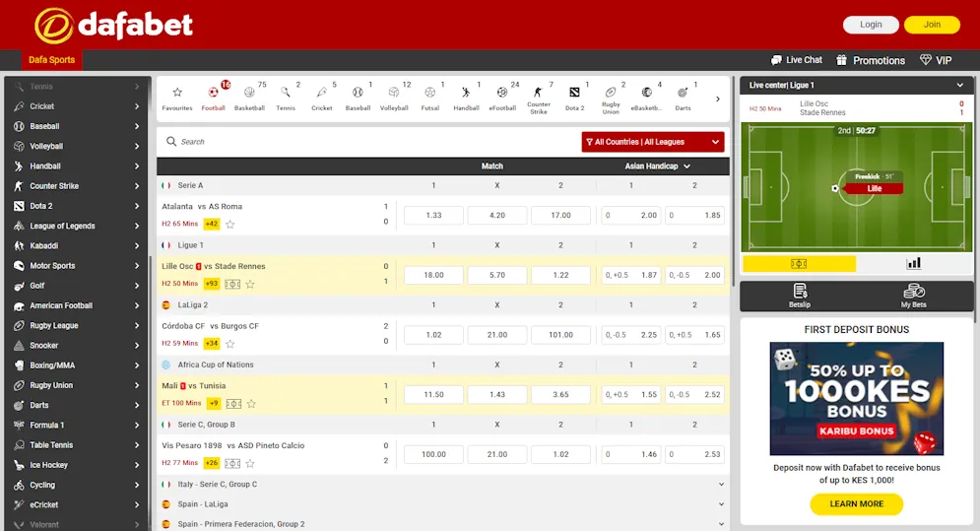Open Motor Sports in left sidebar
Image resolution: width=980 pixels, height=531 pixels.
78,266
